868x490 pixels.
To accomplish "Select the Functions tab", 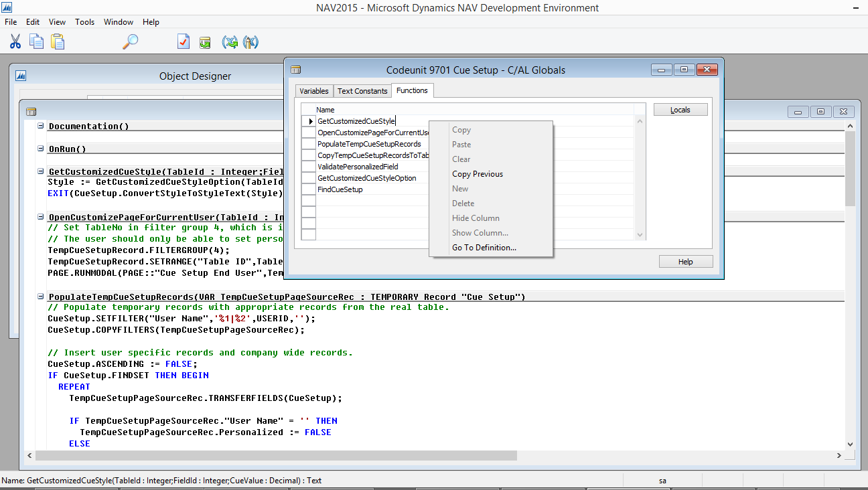I will 413,90.
